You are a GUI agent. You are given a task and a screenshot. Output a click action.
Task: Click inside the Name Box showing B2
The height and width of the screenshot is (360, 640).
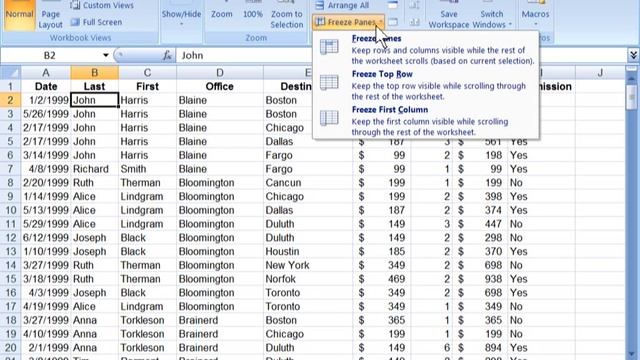click(50, 55)
